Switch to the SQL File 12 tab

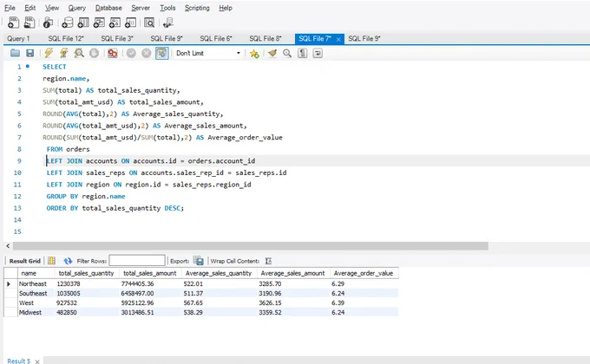(66, 39)
